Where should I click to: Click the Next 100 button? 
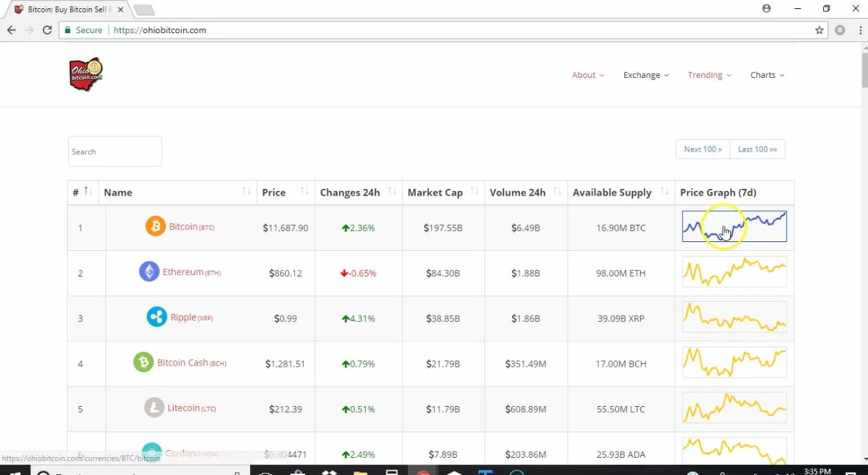703,150
